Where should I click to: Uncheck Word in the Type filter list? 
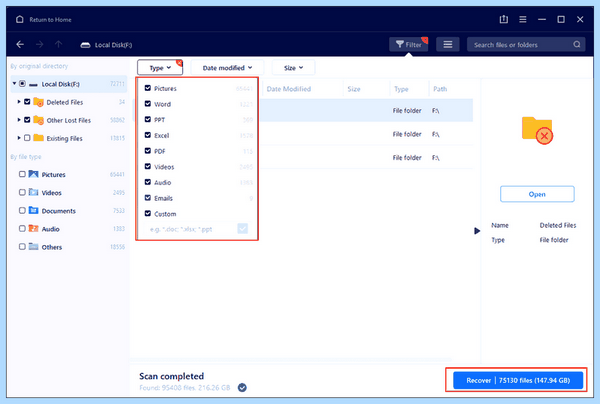(148, 104)
